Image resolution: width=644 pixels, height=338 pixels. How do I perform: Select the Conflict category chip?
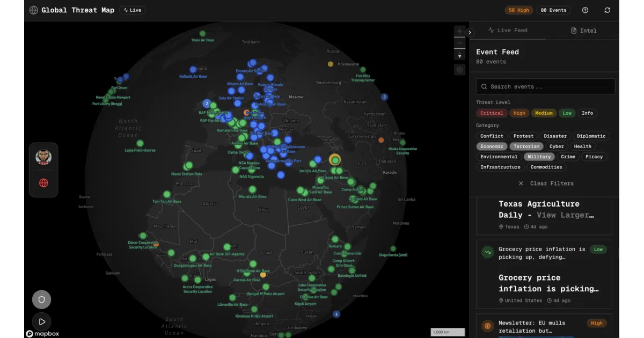492,136
